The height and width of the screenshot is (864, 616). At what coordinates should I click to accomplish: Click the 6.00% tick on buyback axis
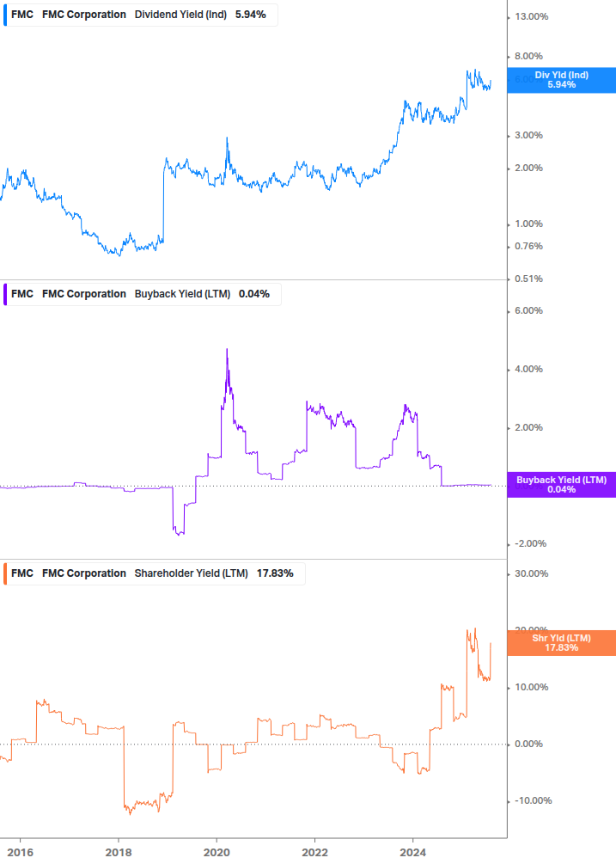click(x=528, y=310)
